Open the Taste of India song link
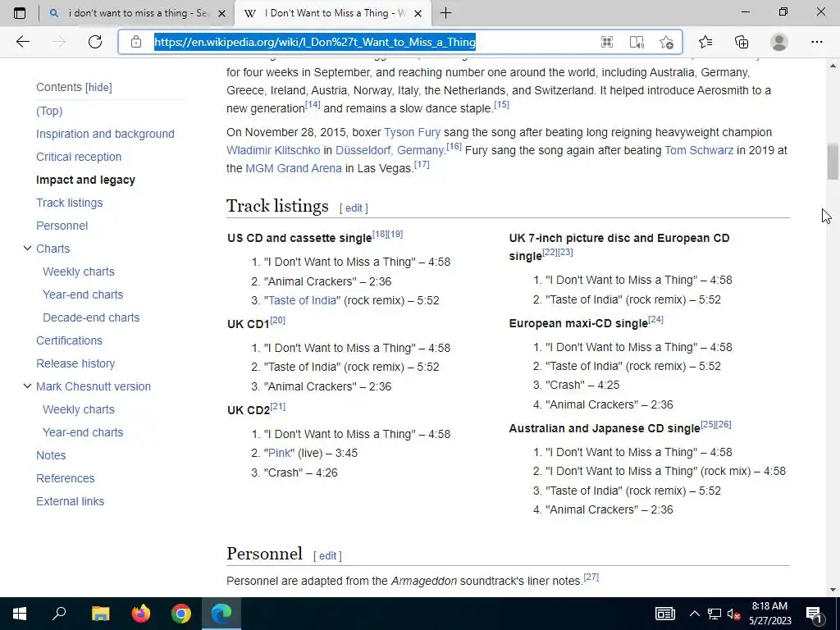 pyautogui.click(x=302, y=300)
